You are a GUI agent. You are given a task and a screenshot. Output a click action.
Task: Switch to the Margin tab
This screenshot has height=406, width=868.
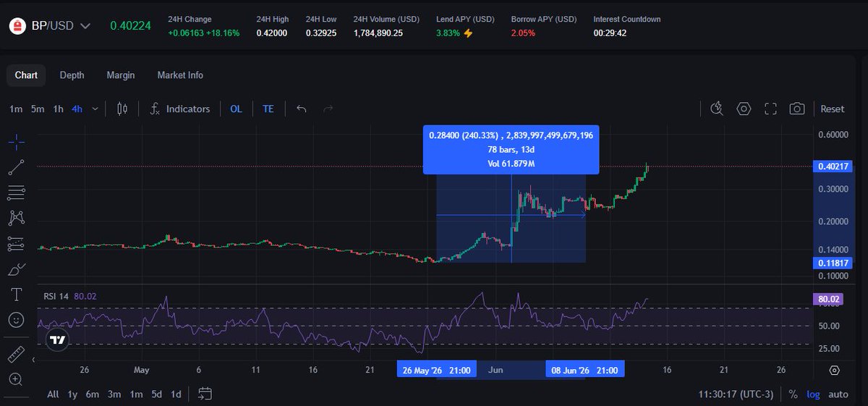(x=121, y=75)
